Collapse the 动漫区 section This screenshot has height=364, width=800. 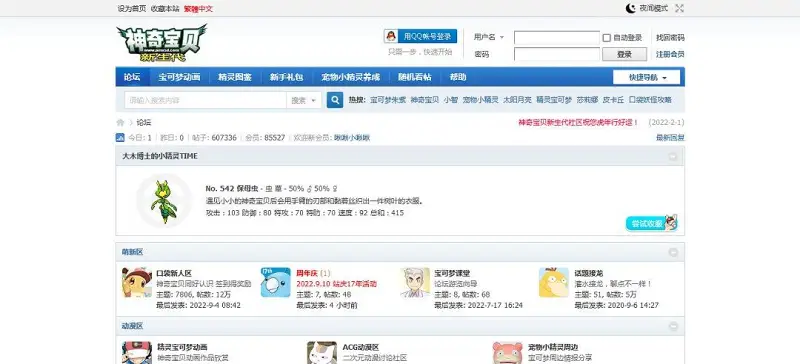673,326
